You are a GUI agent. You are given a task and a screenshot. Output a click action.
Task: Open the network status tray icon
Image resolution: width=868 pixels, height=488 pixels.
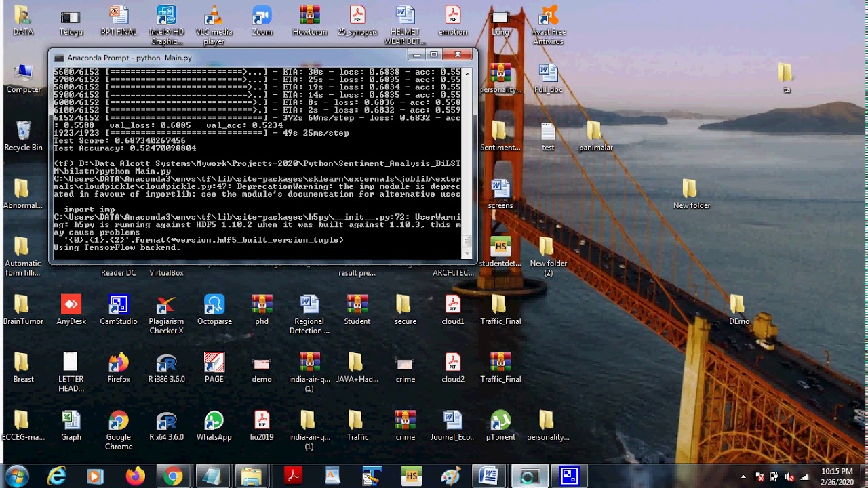pos(804,476)
